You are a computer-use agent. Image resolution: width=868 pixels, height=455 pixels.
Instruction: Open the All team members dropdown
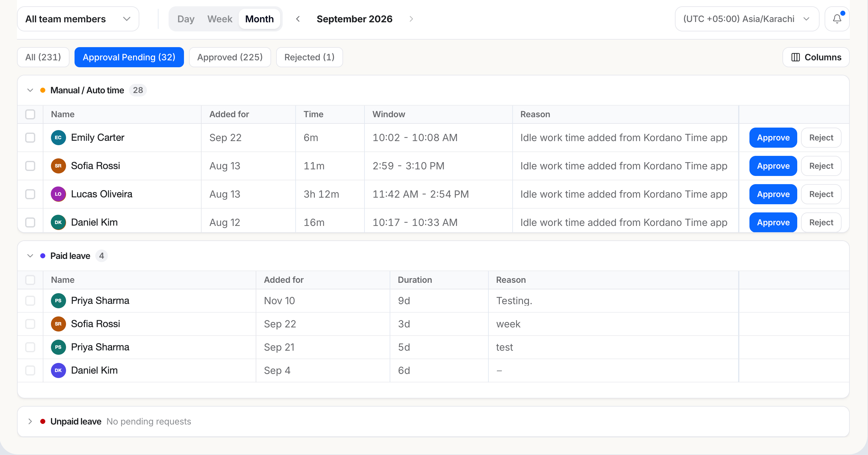(x=78, y=19)
